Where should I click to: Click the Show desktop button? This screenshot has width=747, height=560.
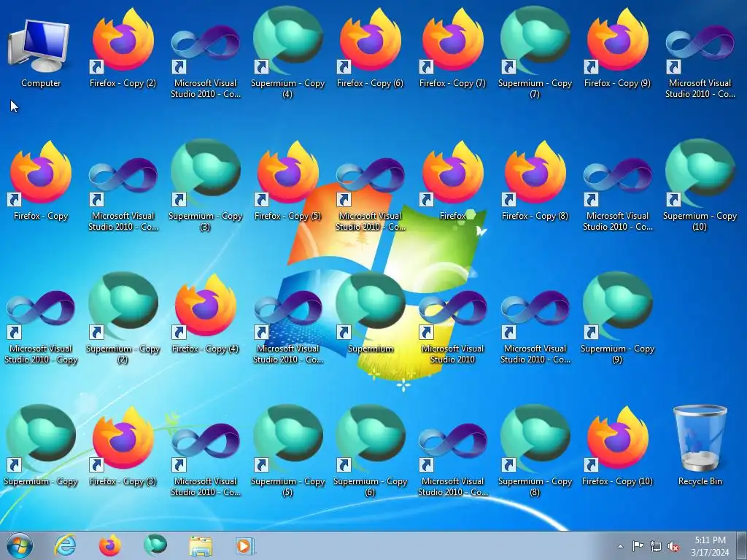[742, 545]
